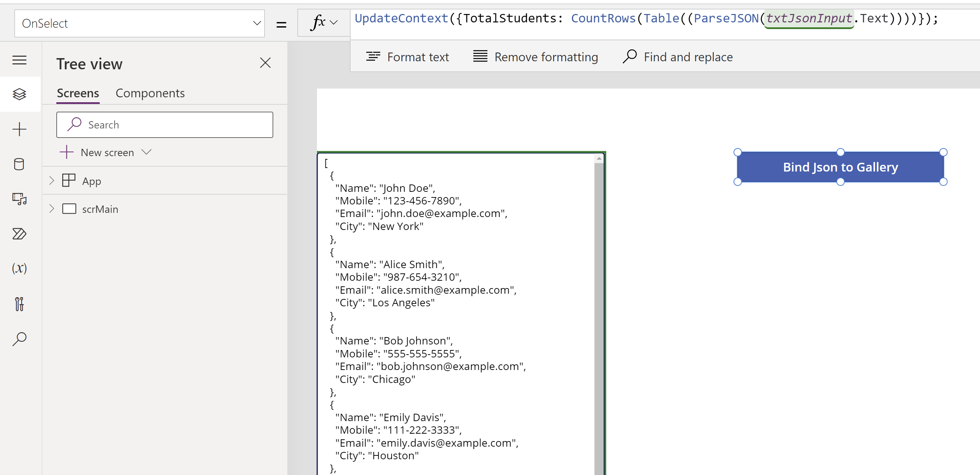
Task: Click "Email": "bob.johnson@example.com" line
Action: tap(430, 366)
